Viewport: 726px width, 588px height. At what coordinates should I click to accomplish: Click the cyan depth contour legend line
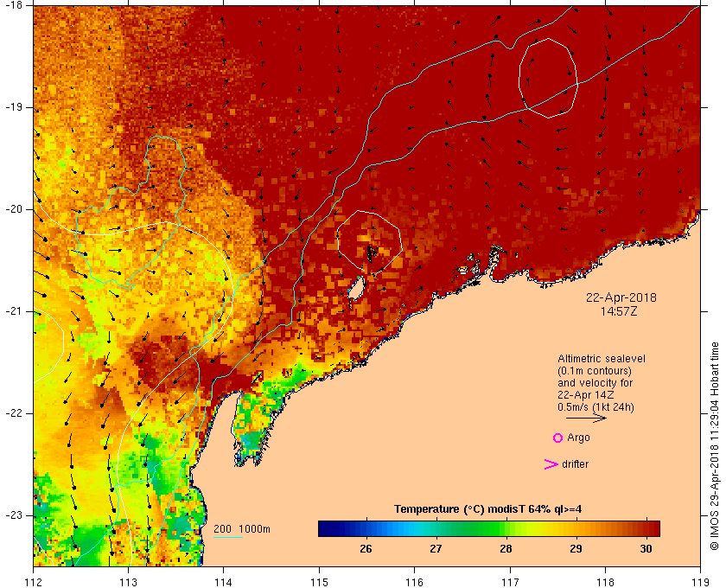click(228, 538)
